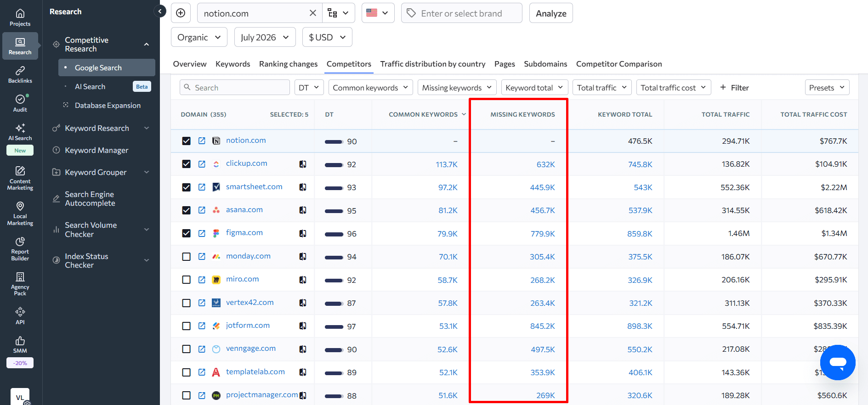Click the Analyze button
This screenshot has height=405, width=868.
coord(551,13)
